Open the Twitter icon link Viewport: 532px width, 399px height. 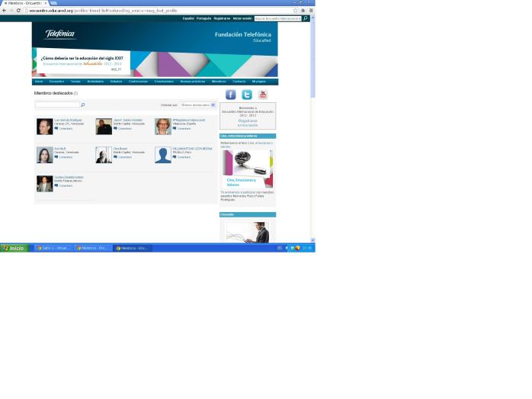pyautogui.click(x=247, y=95)
